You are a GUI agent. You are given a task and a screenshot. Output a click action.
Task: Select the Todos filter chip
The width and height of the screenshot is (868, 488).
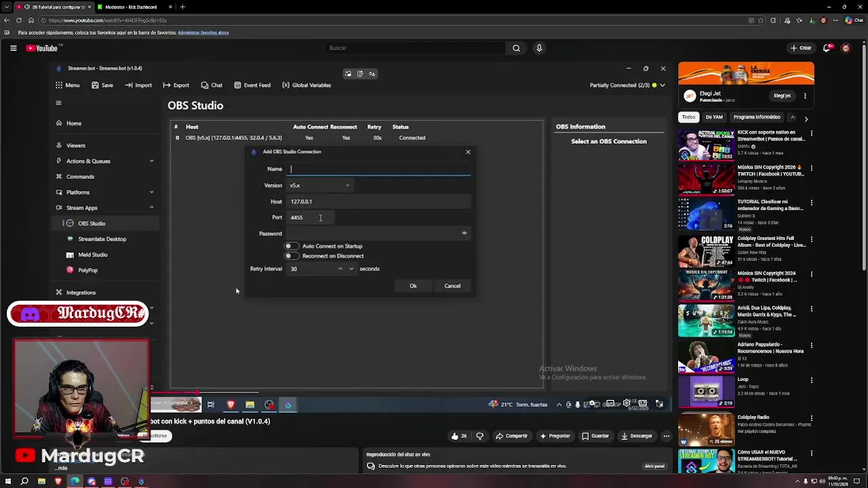click(x=688, y=117)
